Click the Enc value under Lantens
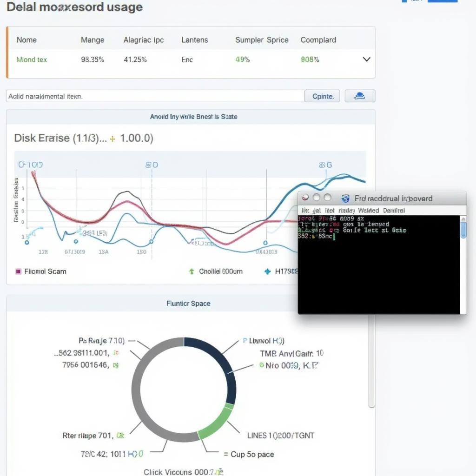The width and height of the screenshot is (476, 476). [187, 59]
